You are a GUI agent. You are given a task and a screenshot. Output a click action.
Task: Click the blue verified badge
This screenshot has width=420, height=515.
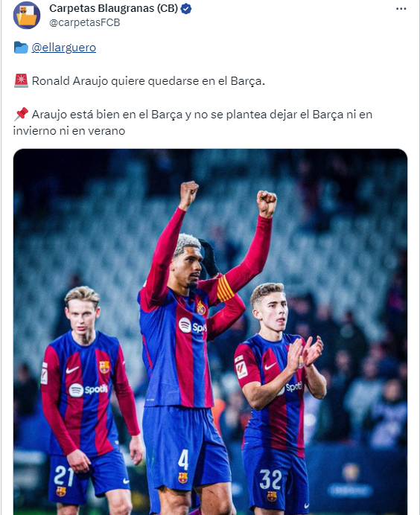point(186,9)
